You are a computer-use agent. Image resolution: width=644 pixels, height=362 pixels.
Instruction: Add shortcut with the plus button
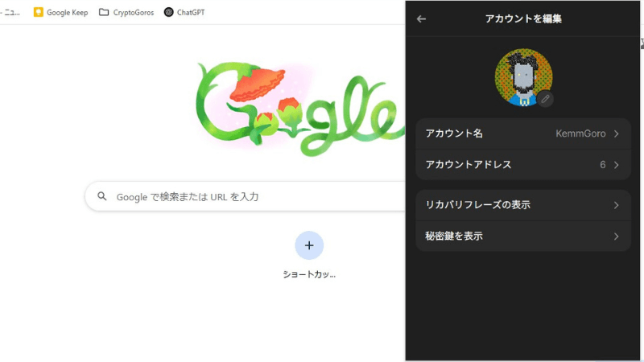pyautogui.click(x=309, y=245)
